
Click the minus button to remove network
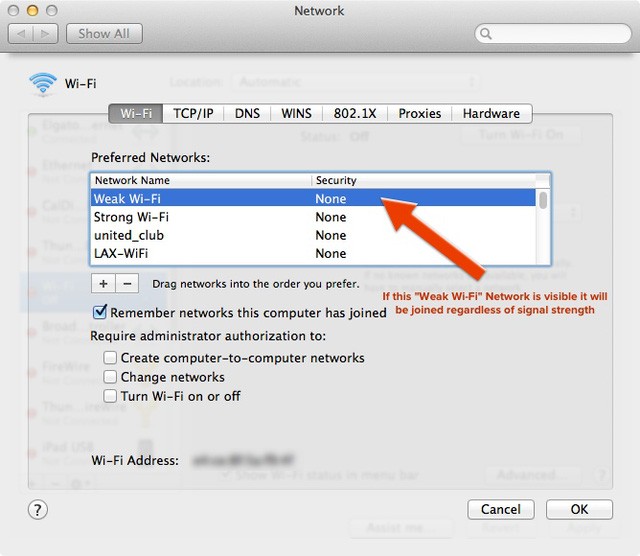tap(127, 283)
